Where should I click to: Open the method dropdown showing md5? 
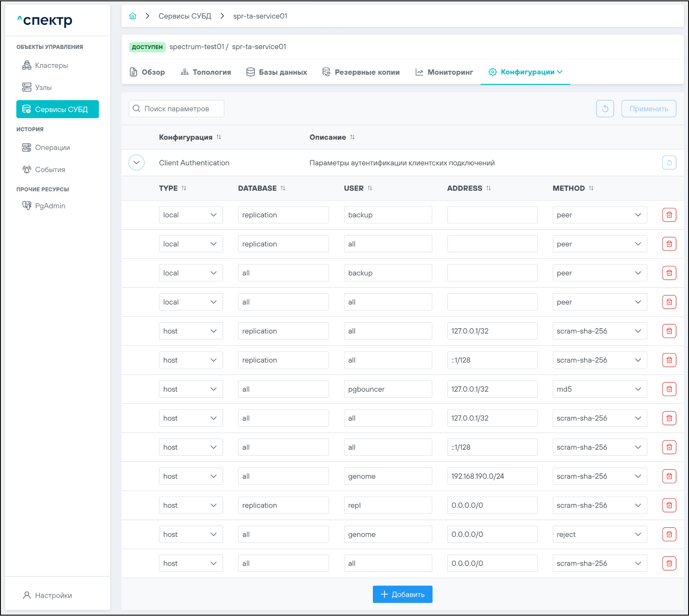599,389
